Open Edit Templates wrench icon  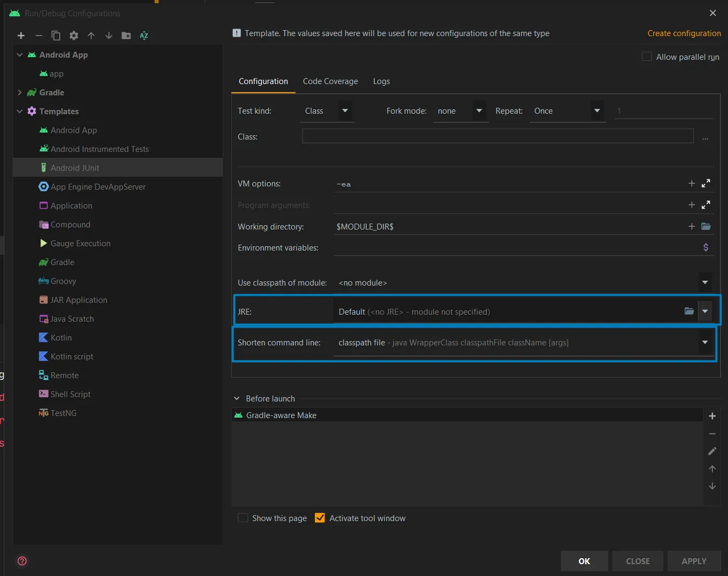click(x=74, y=36)
